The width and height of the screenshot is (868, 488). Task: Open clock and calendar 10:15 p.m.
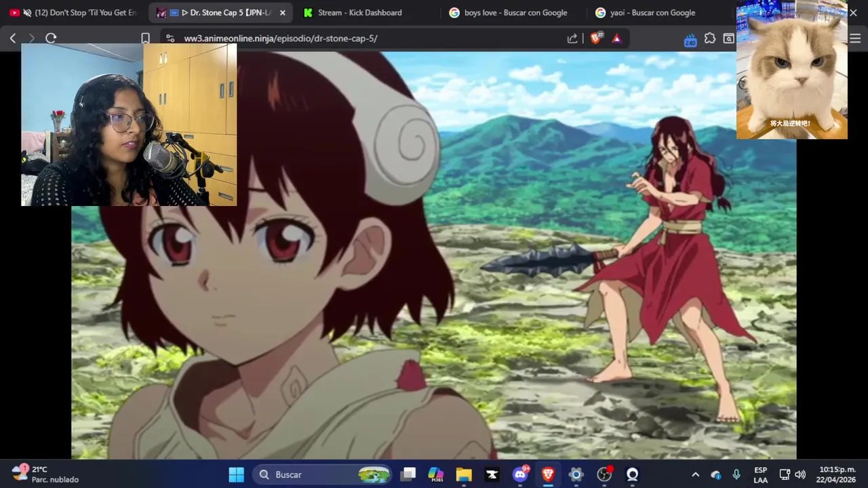[837, 474]
